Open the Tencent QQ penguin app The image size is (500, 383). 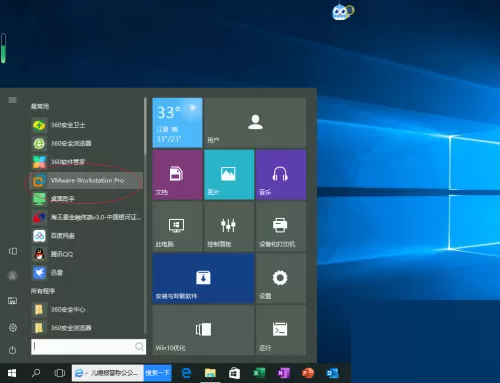(86, 254)
